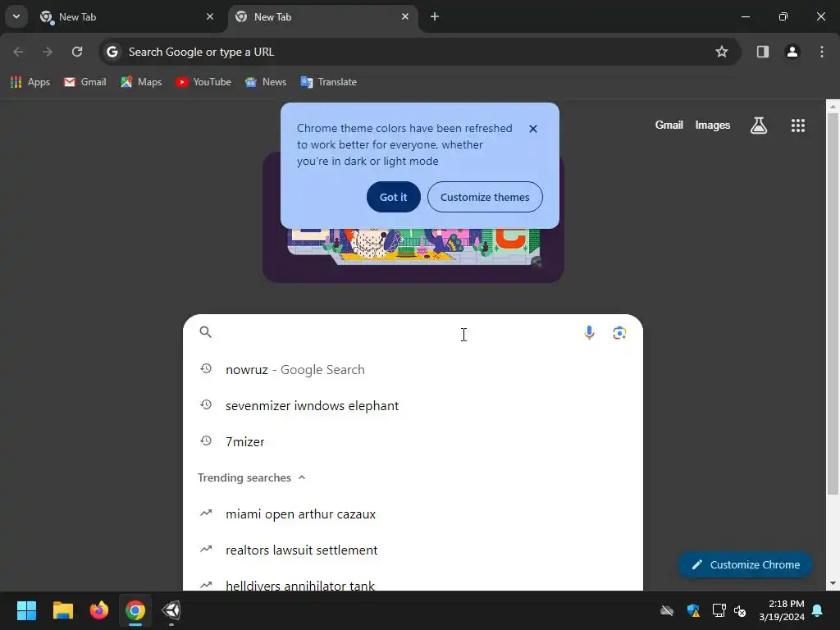Open the Chrome profile menu

[792, 52]
